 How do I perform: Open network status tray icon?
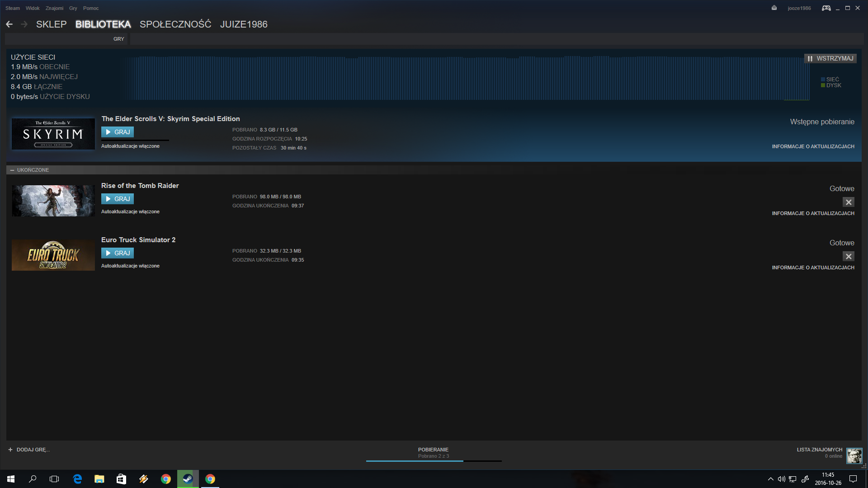pos(793,479)
